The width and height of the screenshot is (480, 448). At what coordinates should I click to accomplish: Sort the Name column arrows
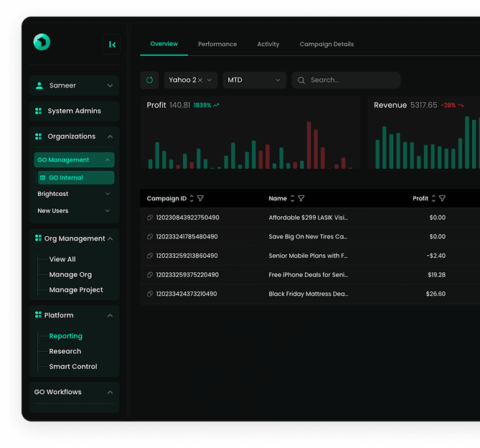click(292, 199)
